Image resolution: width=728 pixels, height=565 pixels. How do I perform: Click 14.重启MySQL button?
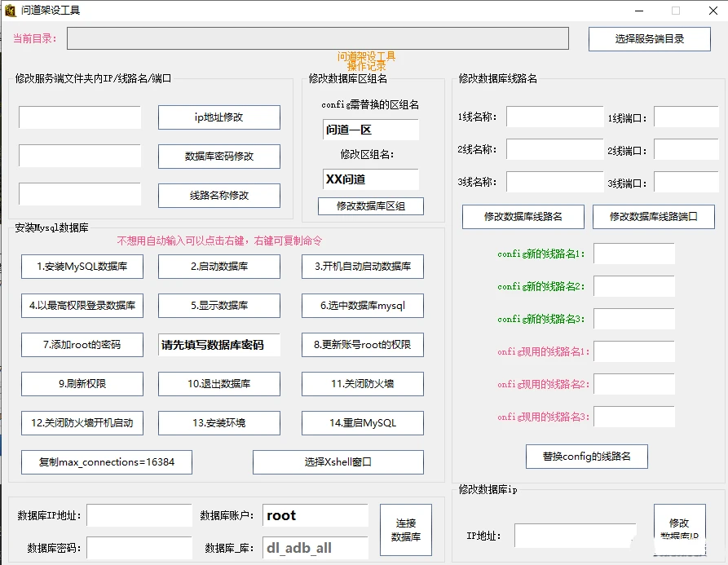[362, 423]
